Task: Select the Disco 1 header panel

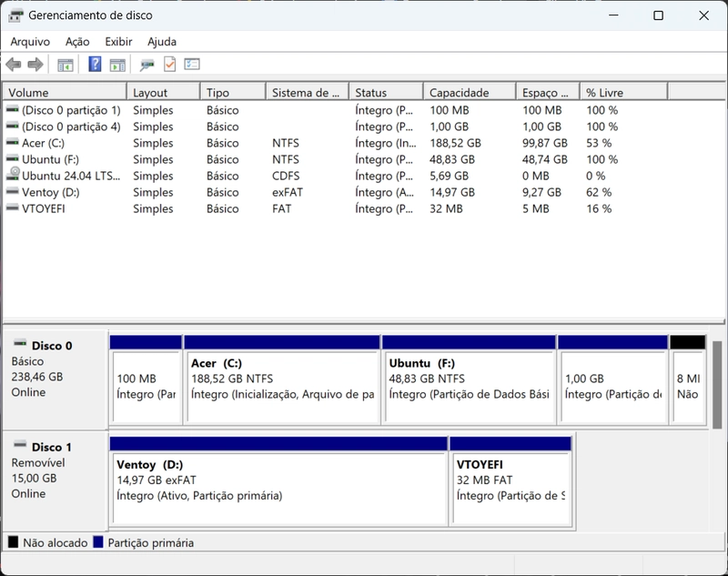Action: (56, 480)
